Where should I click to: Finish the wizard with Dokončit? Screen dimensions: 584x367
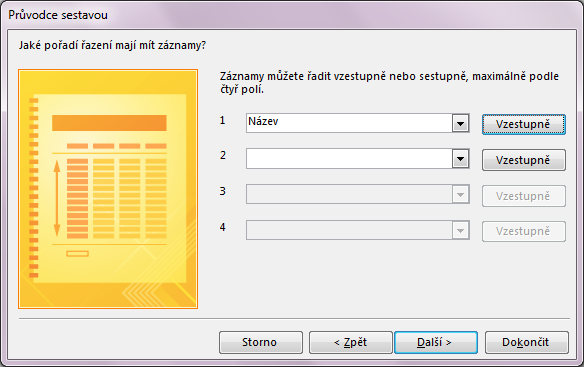click(x=527, y=342)
